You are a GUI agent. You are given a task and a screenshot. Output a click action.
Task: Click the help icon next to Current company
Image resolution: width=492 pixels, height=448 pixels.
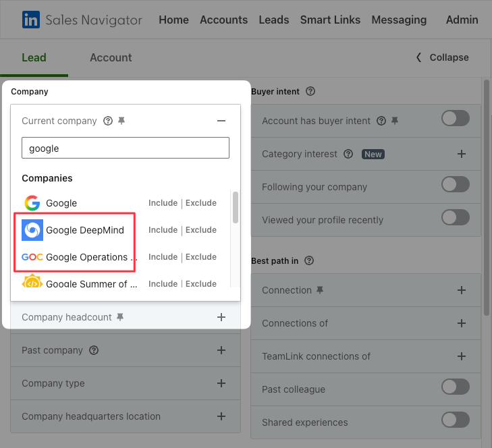(108, 121)
